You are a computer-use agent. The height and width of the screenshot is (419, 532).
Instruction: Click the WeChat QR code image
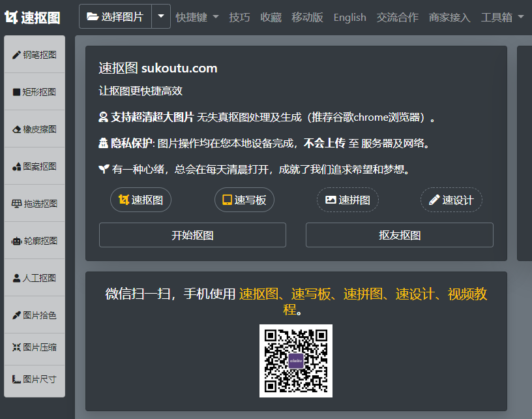point(296,361)
